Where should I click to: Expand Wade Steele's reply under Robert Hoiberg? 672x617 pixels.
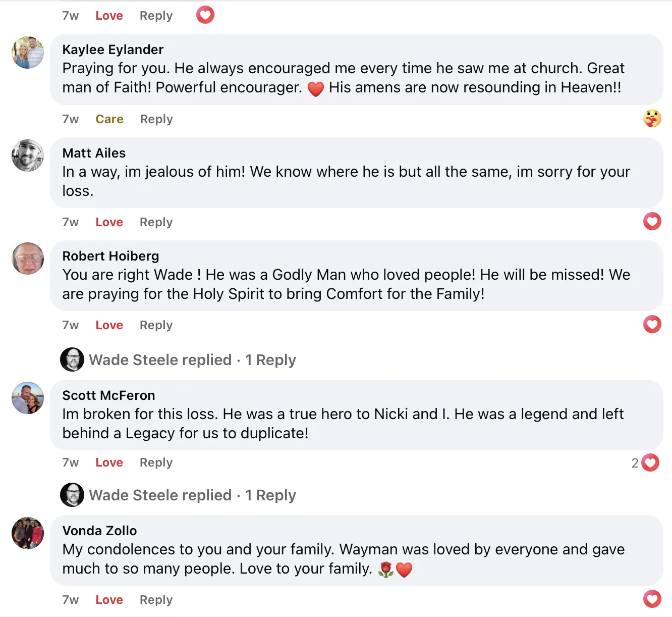[192, 360]
